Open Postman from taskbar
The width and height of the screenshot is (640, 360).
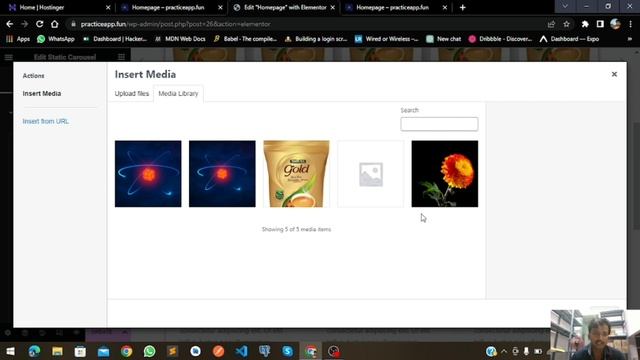[x=218, y=351]
